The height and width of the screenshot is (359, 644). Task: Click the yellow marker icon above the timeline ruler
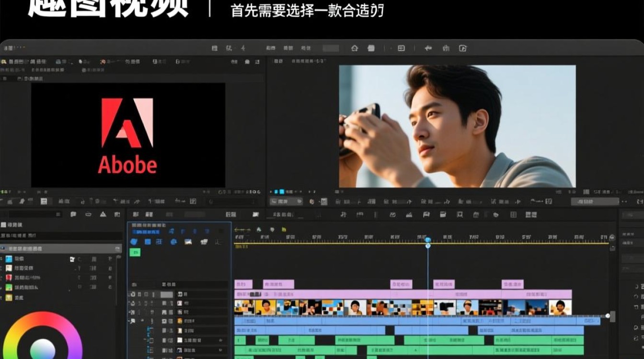(284, 230)
